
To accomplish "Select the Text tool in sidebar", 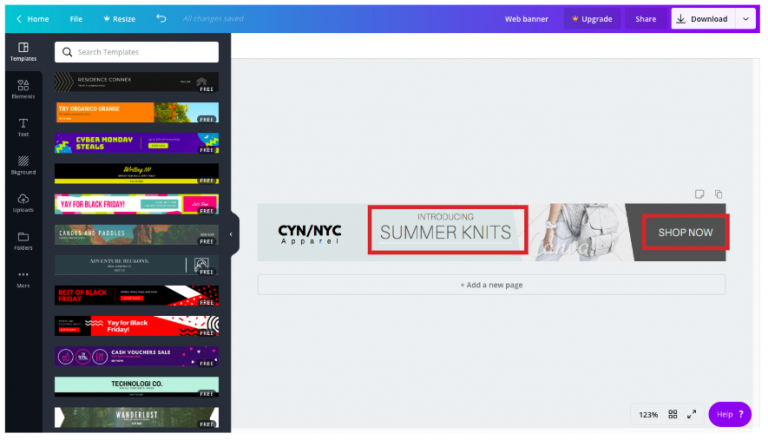I will click(23, 127).
